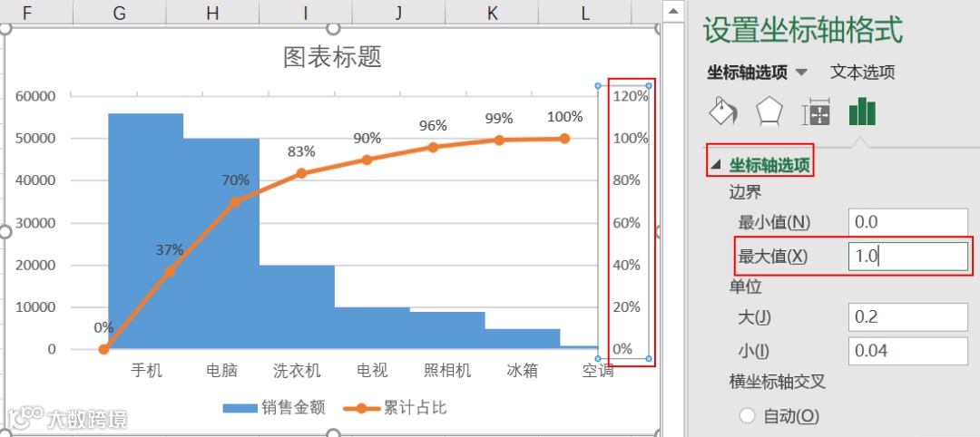The width and height of the screenshot is (980, 437).
Task: Open the Effects pentagon tab
Action: 769,112
